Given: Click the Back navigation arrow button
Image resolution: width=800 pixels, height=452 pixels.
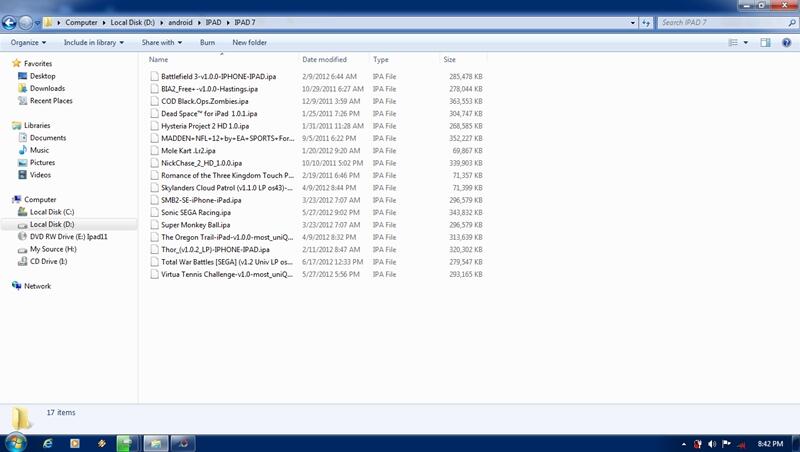Looking at the screenshot, I should (x=9, y=22).
